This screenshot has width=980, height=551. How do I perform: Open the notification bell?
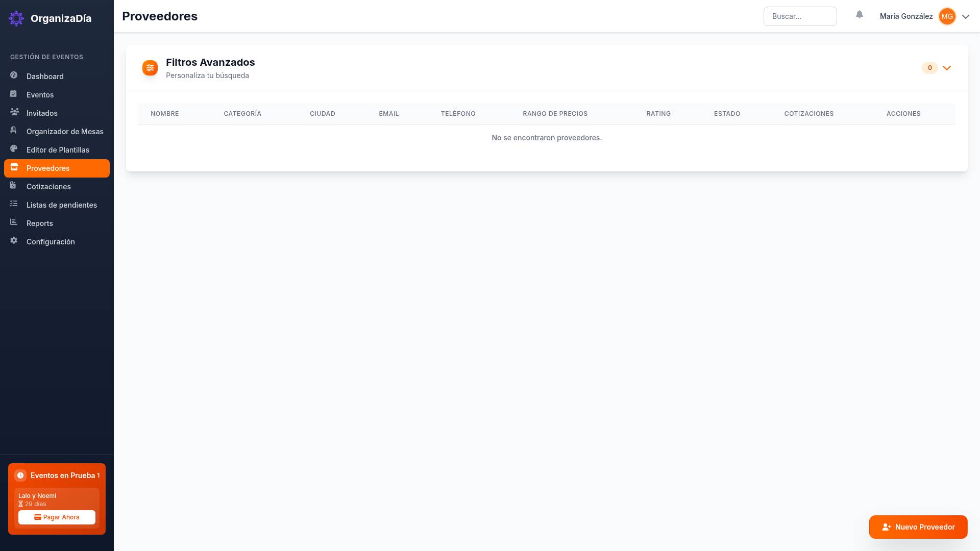tap(860, 15)
